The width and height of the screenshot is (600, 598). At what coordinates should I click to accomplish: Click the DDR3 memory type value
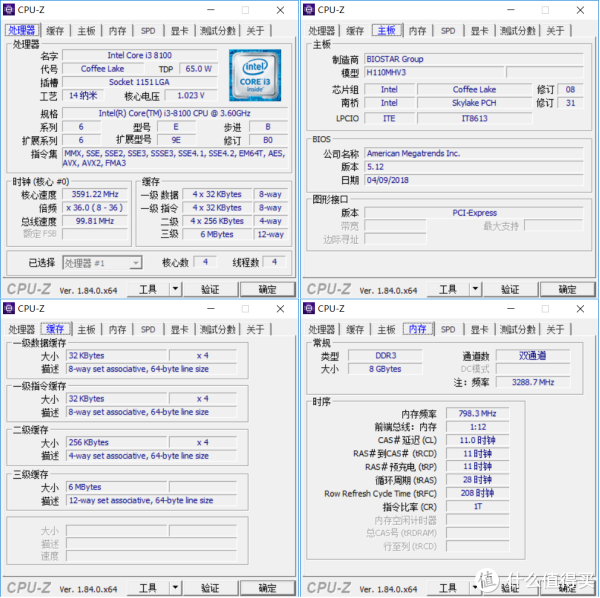[x=385, y=356]
